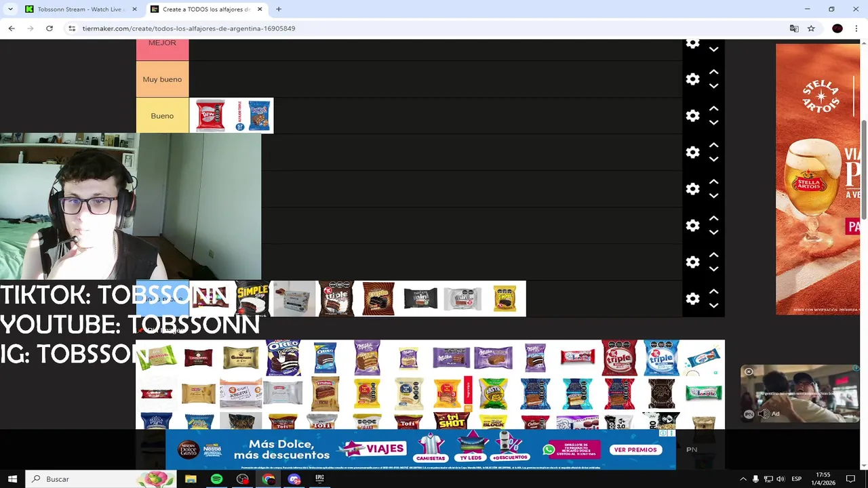This screenshot has width=868, height=488.
Task: Bookmark this page with the star
Action: click(811, 28)
